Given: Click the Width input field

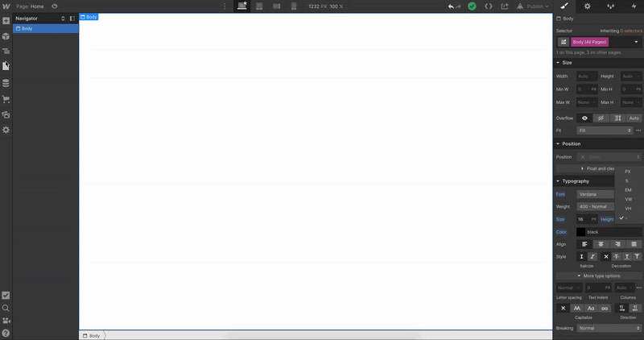Looking at the screenshot, I should [587, 76].
